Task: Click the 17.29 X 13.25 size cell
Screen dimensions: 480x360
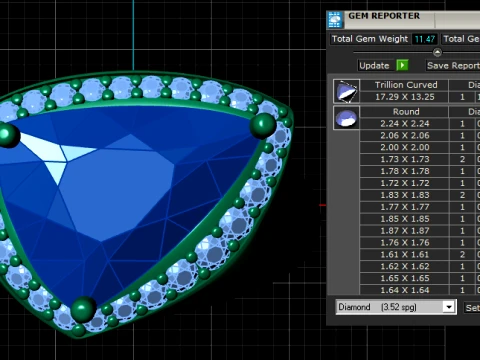Action: (x=404, y=97)
